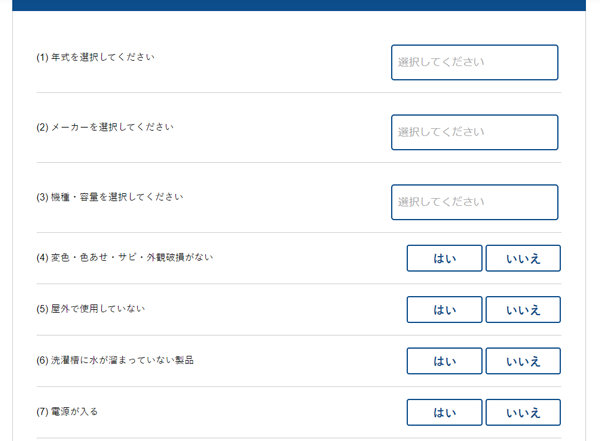This screenshot has height=441, width=600.
Task: Choose いいえ for 洗濯槽に水が溜まっていない製品
Action: coord(523,361)
